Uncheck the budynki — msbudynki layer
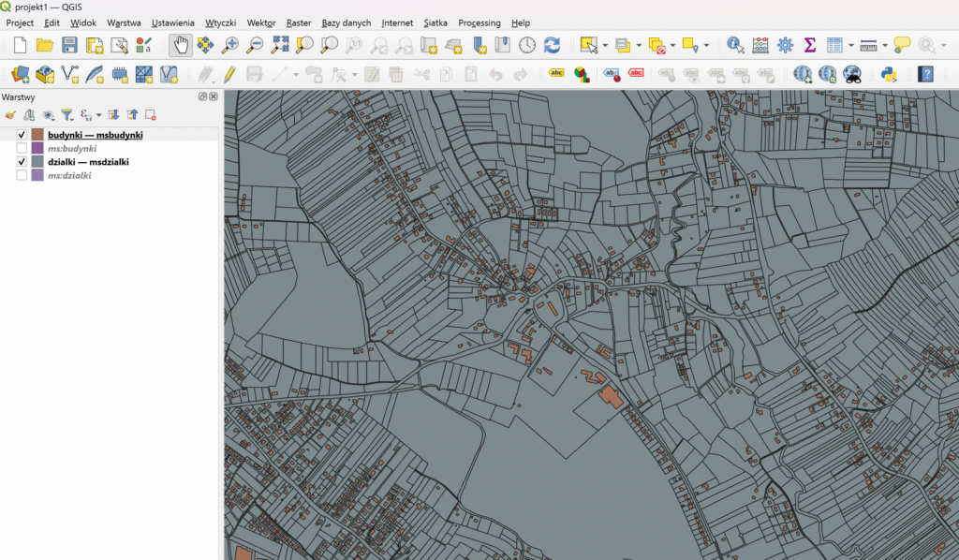Screen dimensions: 959x560 coord(22,135)
